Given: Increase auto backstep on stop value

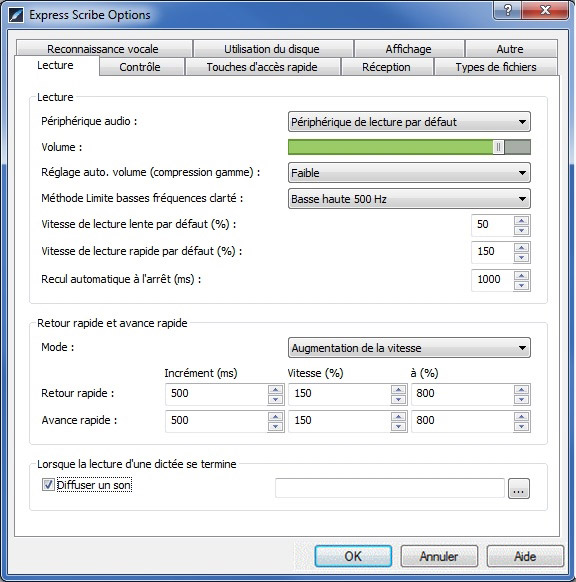Looking at the screenshot, I should pyautogui.click(x=521, y=276).
